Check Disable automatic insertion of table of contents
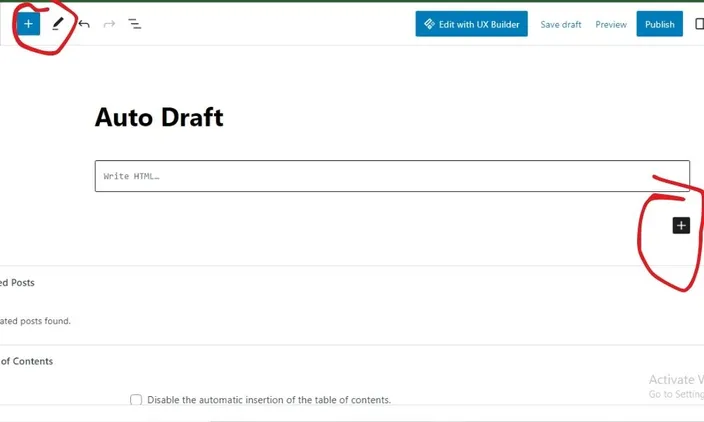Viewport: 704px width, 422px height. (x=136, y=400)
